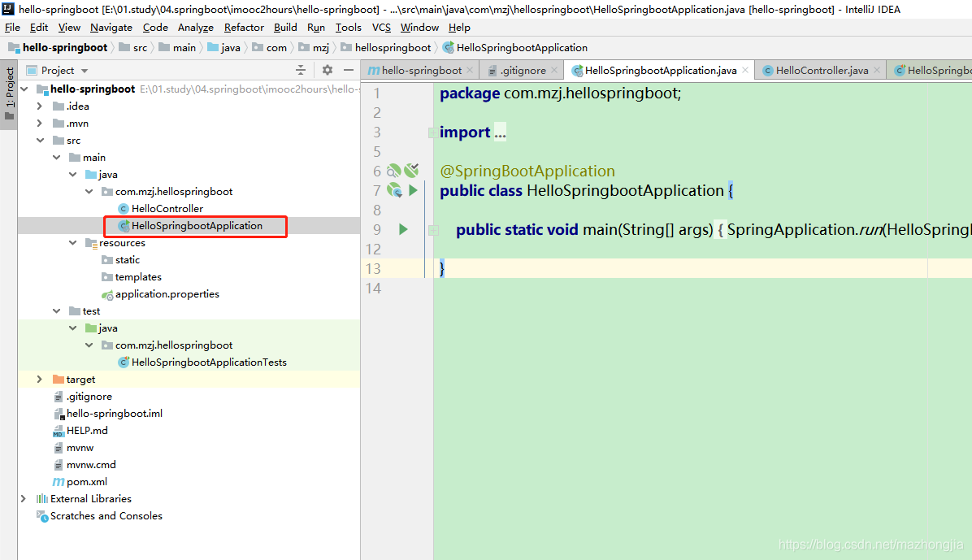Screen dimensions: 972x560
Task: Click the @SpringBootApplication annotation in editor
Action: [x=527, y=171]
